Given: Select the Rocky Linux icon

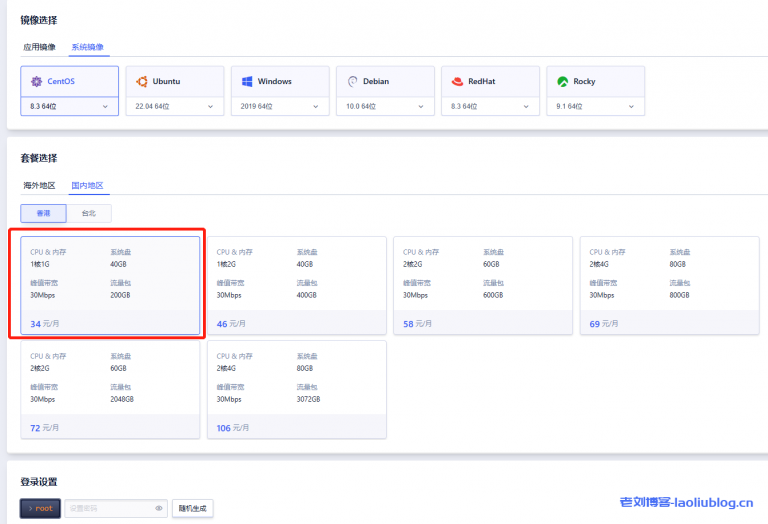Looking at the screenshot, I should click(563, 81).
